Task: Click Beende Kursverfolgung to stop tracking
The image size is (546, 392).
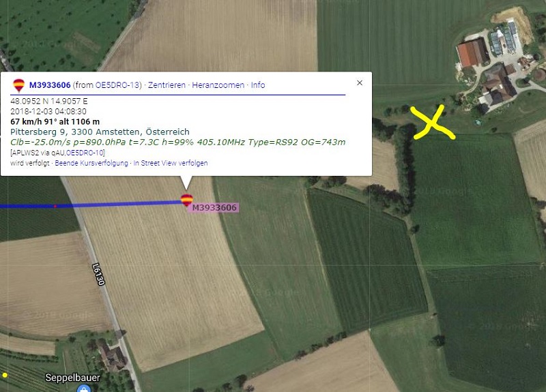Action: point(91,163)
